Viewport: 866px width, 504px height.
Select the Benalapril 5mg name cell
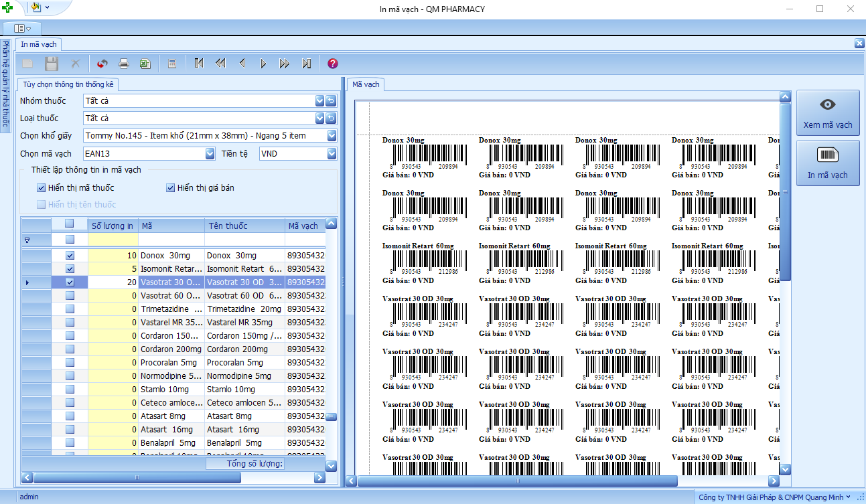(244, 443)
